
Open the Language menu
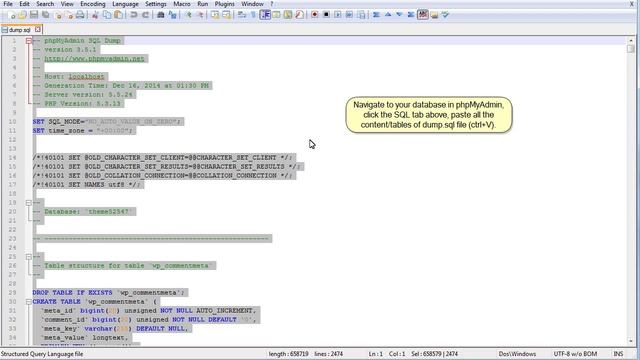pyautogui.click(x=125, y=4)
